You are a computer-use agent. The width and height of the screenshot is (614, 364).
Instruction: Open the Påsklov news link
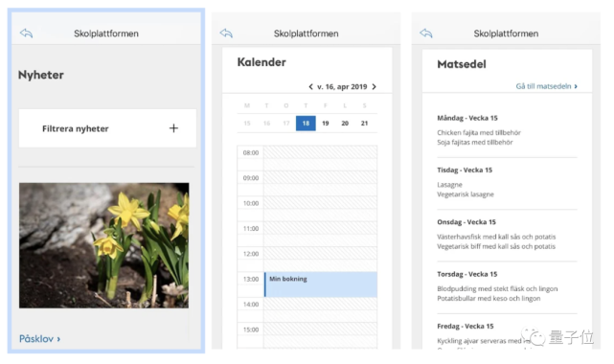(39, 338)
